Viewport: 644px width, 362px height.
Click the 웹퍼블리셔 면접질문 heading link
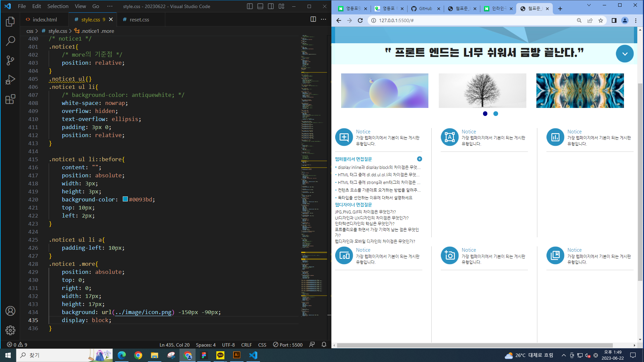[353, 159]
